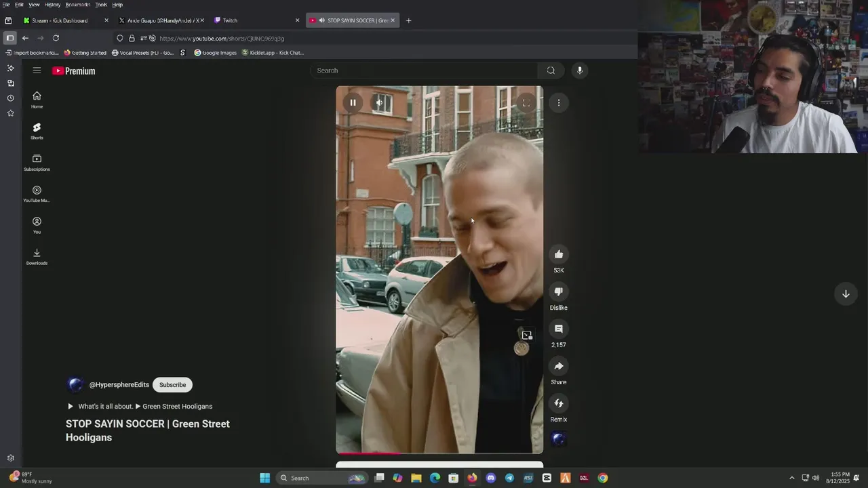Open a new browser tab
The image size is (868, 488).
pyautogui.click(x=408, y=20)
